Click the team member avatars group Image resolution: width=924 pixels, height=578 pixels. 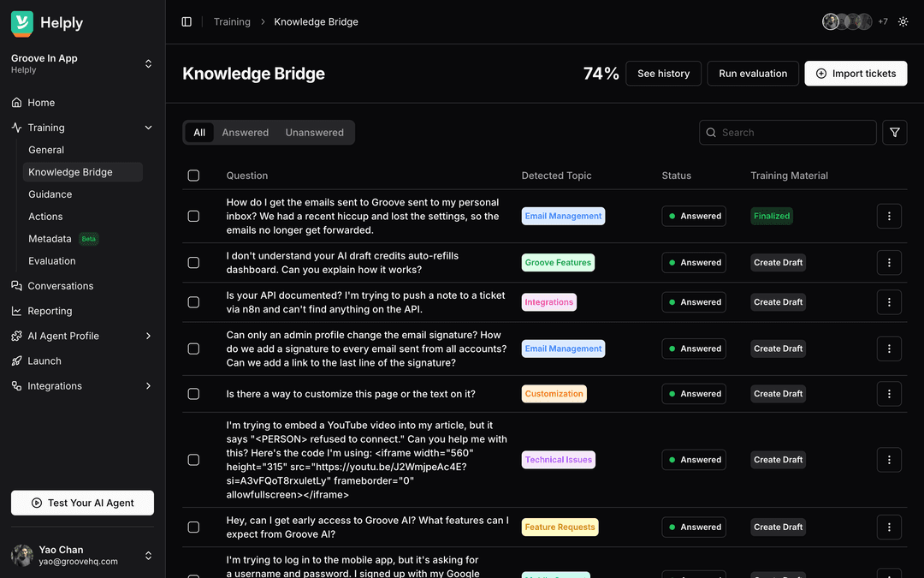[x=847, y=21]
